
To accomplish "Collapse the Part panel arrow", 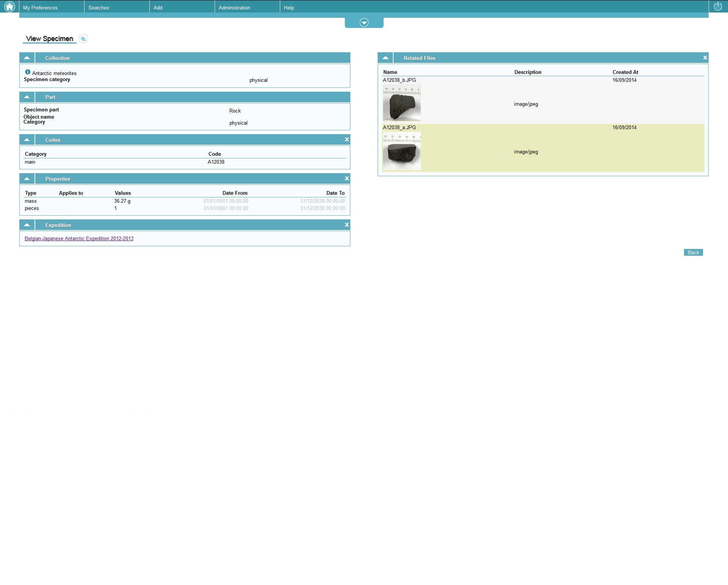I will point(27,97).
